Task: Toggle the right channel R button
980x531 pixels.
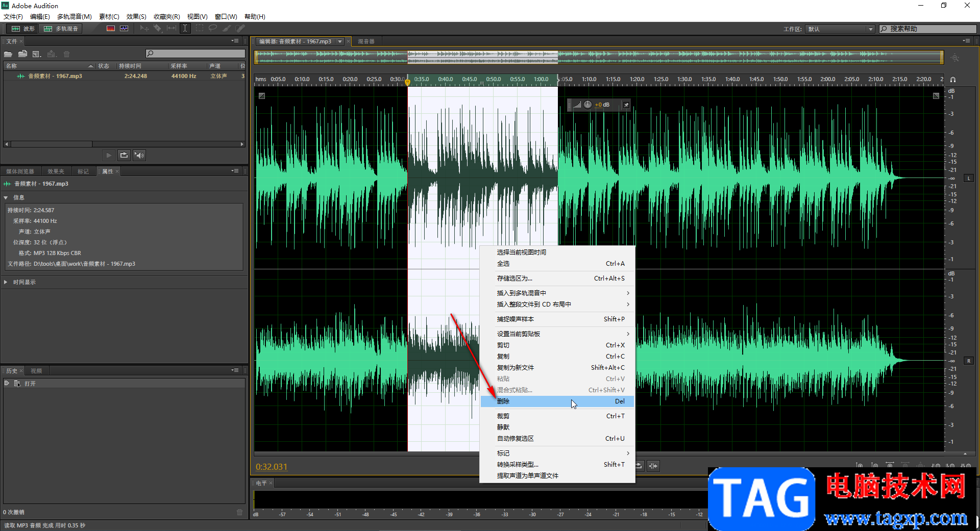Action: [x=968, y=361]
